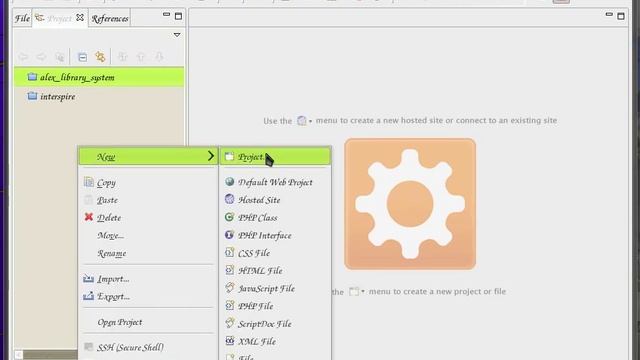This screenshot has width=640, height=360.
Task: Click the CSS File icon
Action: tap(229, 252)
